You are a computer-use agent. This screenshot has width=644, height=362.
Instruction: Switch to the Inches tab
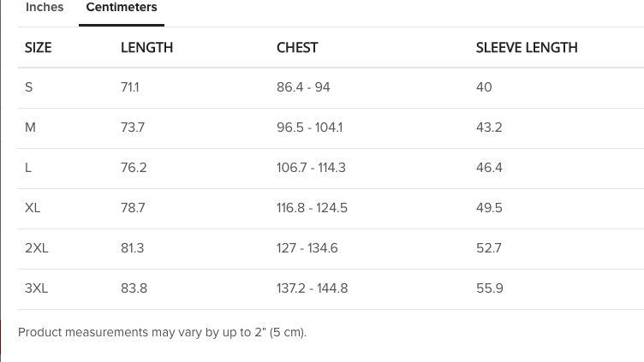coord(45,8)
